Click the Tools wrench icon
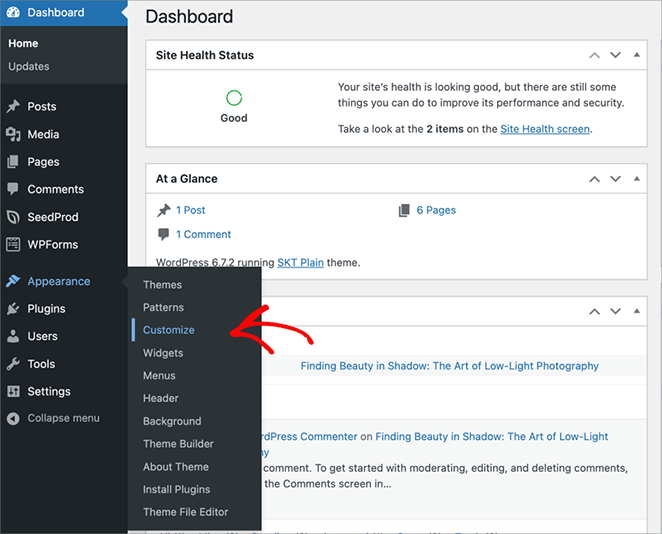This screenshot has height=534, width=662. (13, 364)
